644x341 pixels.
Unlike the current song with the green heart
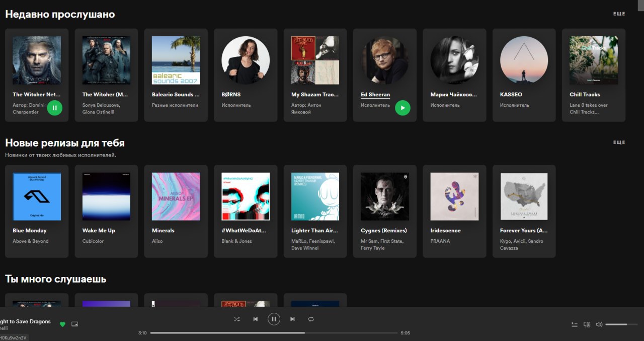point(62,324)
